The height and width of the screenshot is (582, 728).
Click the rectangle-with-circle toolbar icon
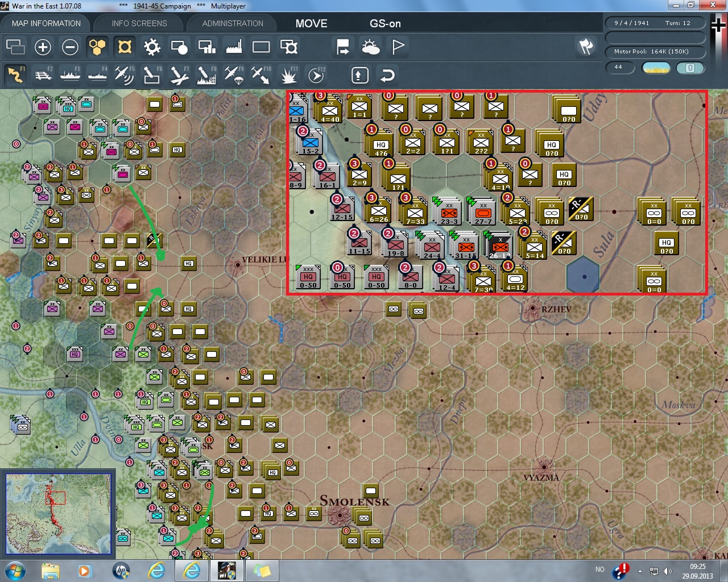coord(179,47)
